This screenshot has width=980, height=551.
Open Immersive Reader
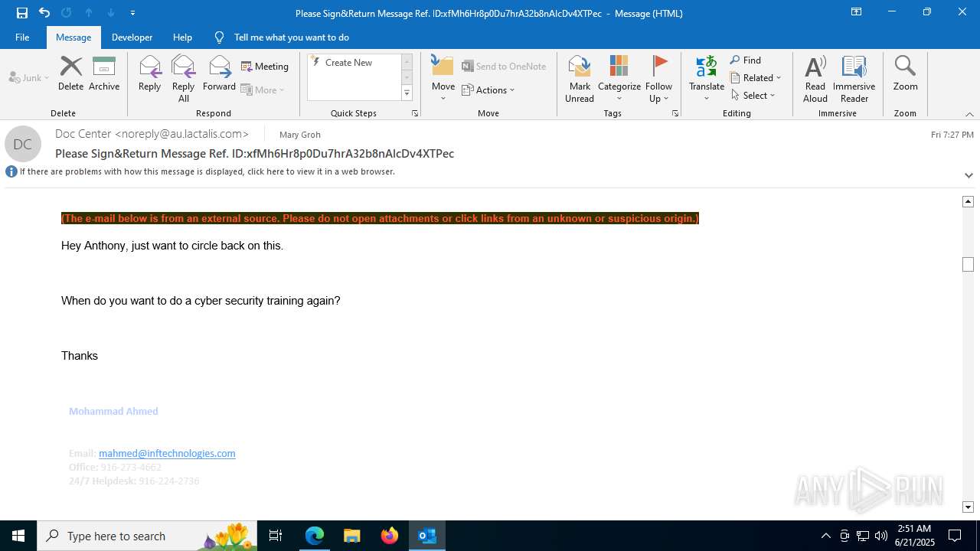(854, 79)
